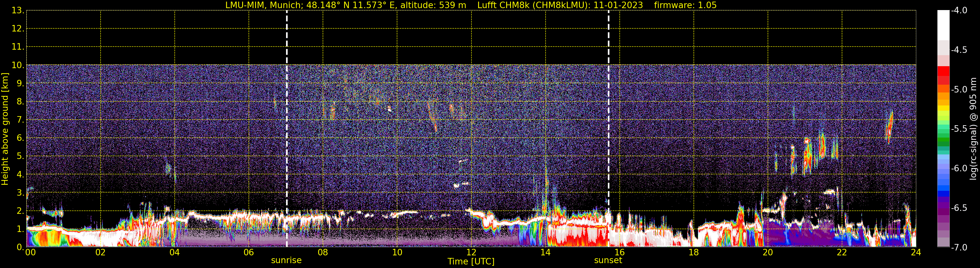Screen dimensions: 980x268
Task: Click the '06' time tick label
Action: 249,252
